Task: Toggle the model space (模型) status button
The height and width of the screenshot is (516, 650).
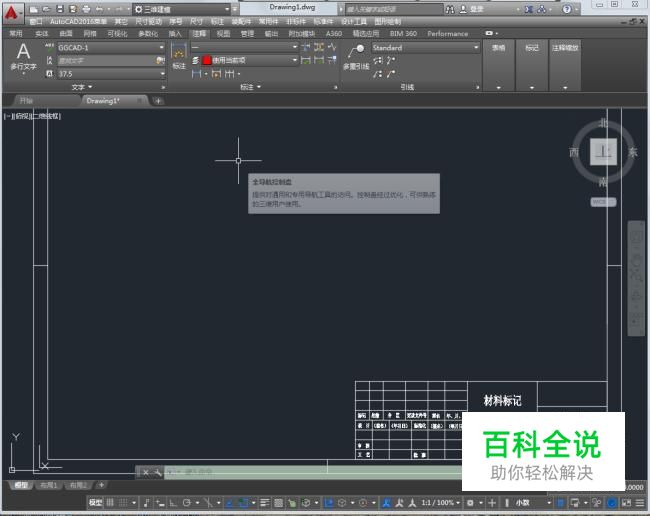Action: click(x=95, y=502)
